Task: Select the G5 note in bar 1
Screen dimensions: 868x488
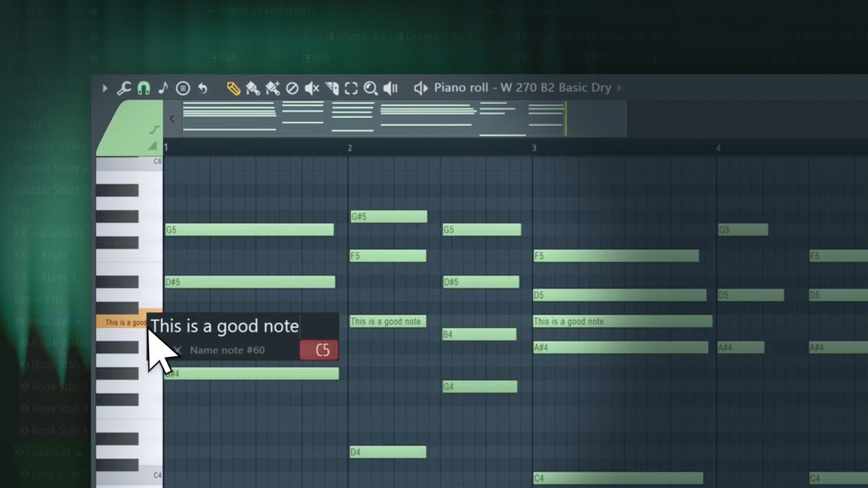Action: tap(250, 230)
